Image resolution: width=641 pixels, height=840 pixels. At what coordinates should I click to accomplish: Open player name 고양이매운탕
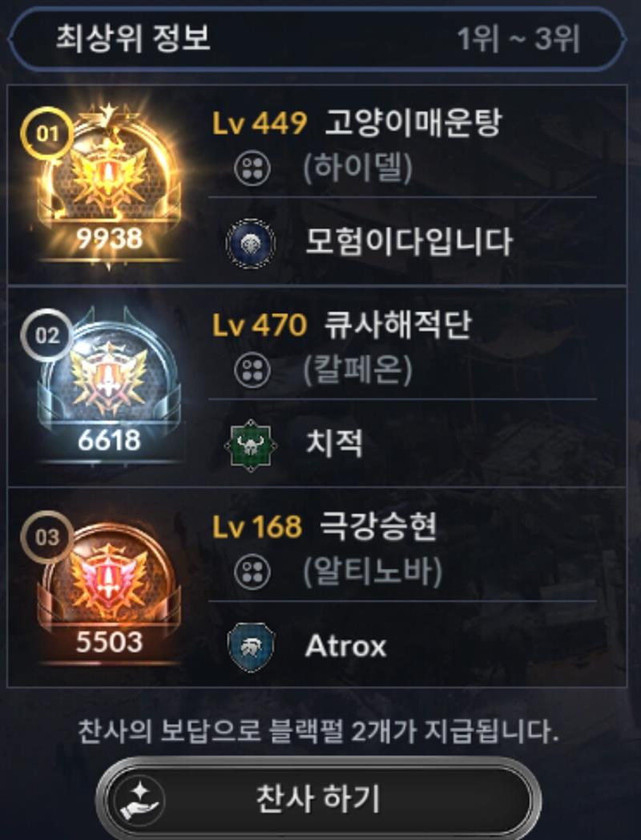(413, 123)
